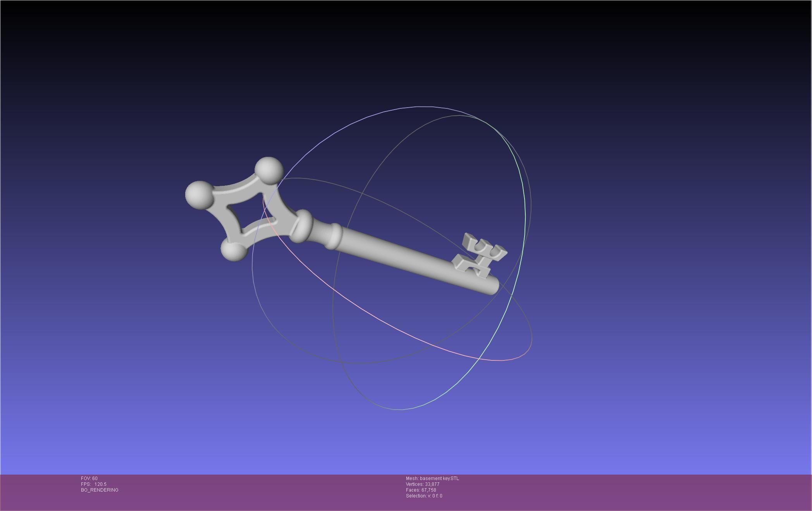Click the Vertices: 33,877 text
This screenshot has height=511, width=812.
tap(423, 484)
